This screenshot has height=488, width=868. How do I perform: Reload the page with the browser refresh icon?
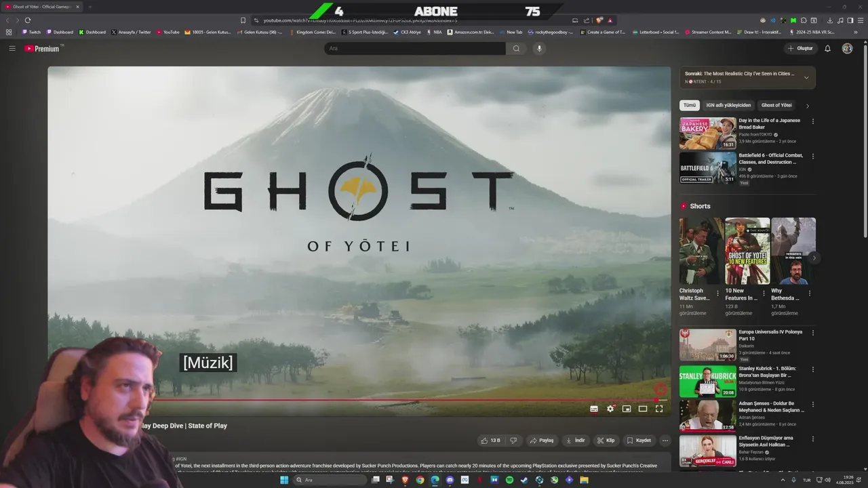(28, 20)
